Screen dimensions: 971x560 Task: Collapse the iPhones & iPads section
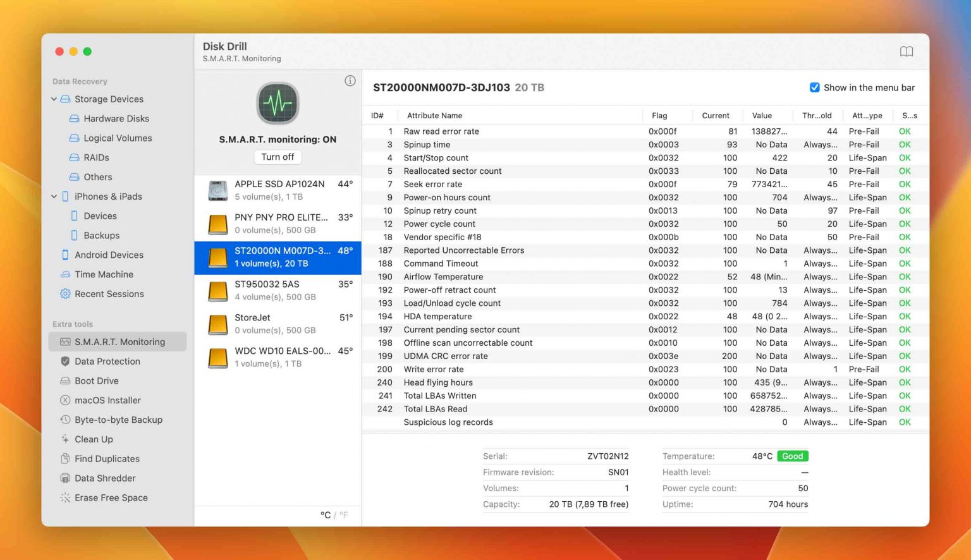[x=54, y=196]
